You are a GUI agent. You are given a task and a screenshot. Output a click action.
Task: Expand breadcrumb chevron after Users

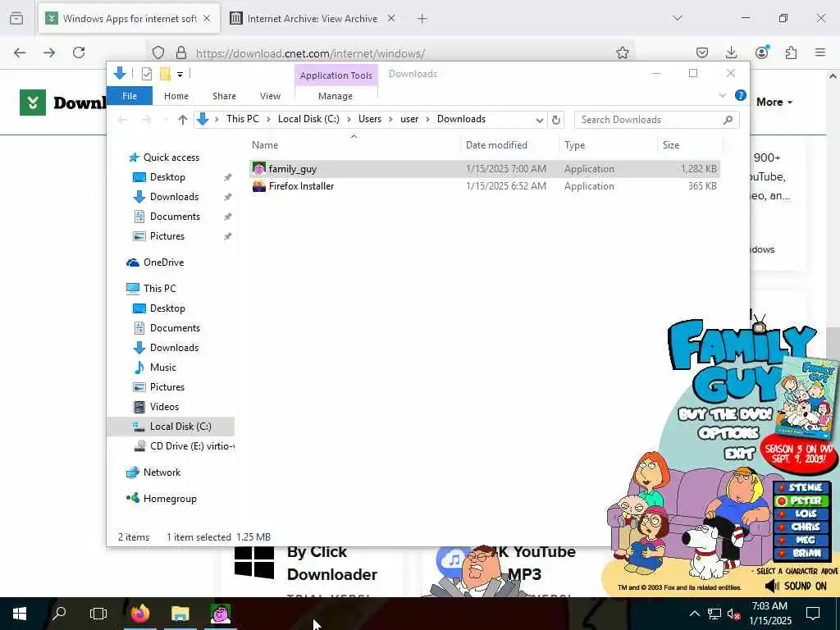point(390,120)
